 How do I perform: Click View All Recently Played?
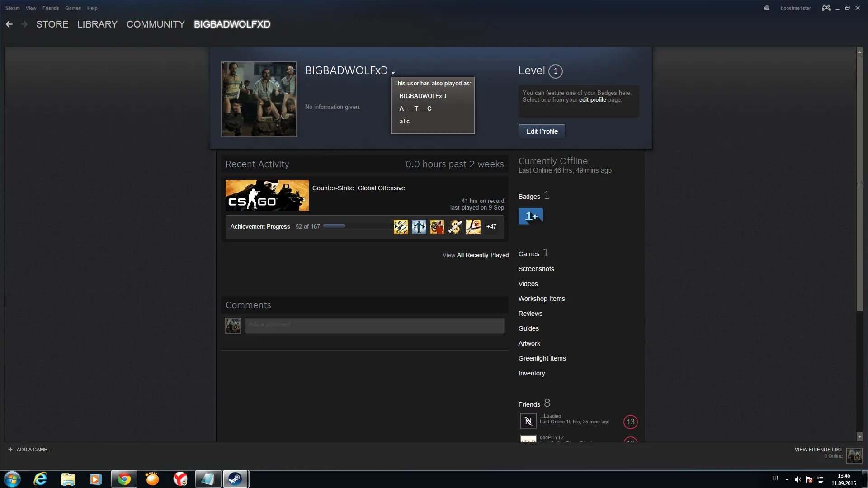tap(475, 255)
